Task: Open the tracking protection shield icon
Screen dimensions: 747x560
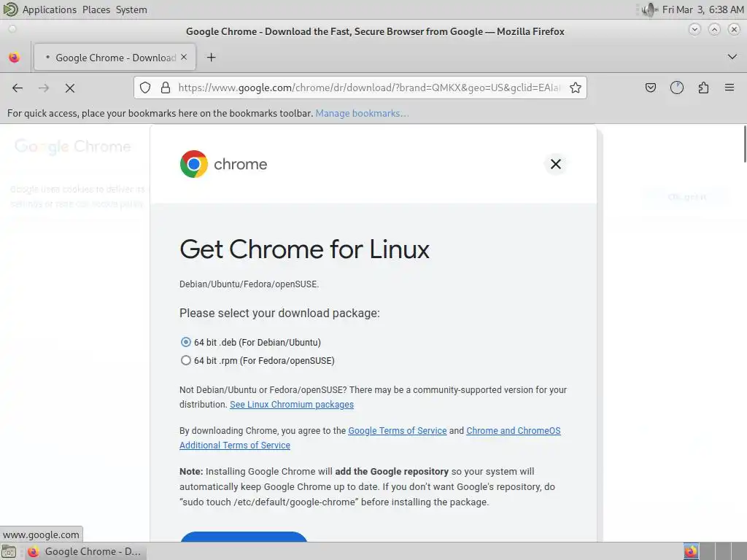Action: (145, 87)
